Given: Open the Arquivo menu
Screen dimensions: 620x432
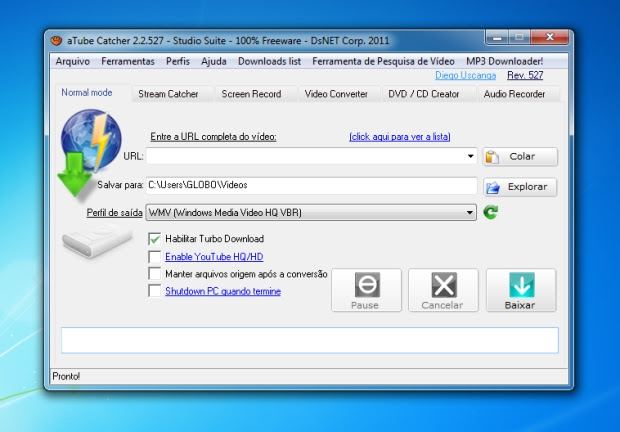Looking at the screenshot, I should pos(73,61).
